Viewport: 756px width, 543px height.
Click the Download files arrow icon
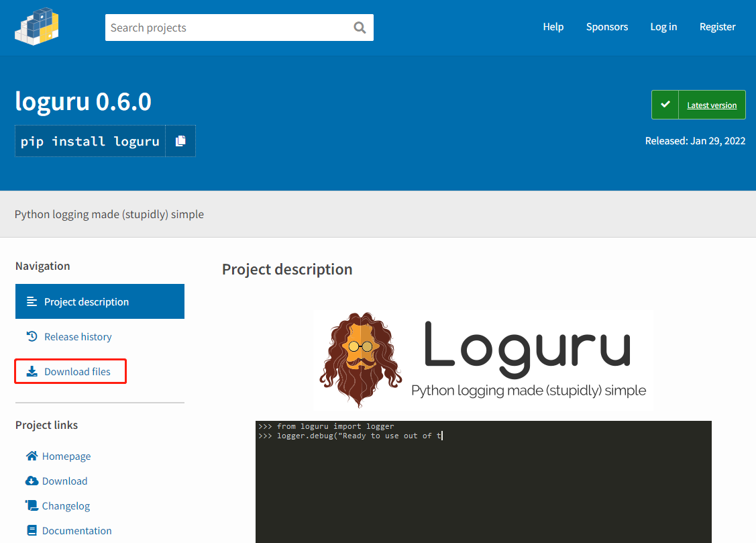[x=32, y=371]
